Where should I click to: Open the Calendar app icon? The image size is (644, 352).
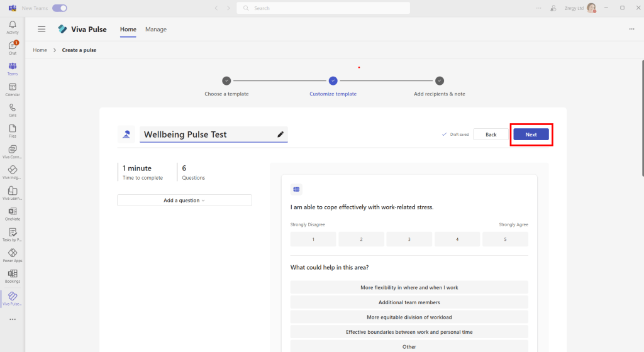[x=13, y=89]
